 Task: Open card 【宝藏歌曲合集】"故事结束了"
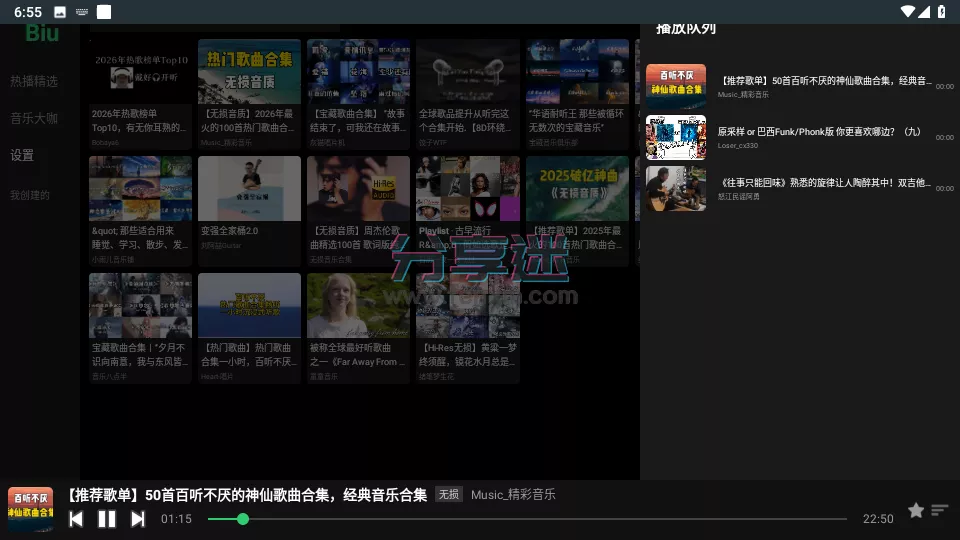point(358,94)
